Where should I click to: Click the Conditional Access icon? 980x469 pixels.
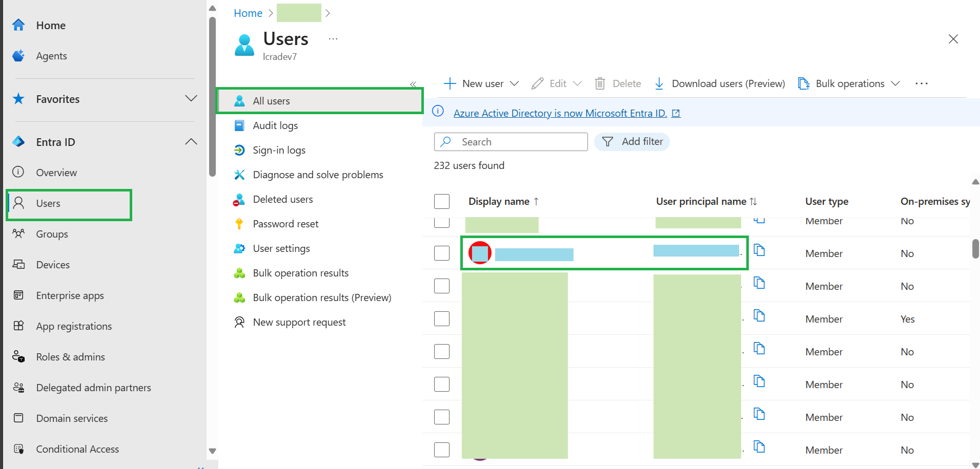tap(18, 449)
